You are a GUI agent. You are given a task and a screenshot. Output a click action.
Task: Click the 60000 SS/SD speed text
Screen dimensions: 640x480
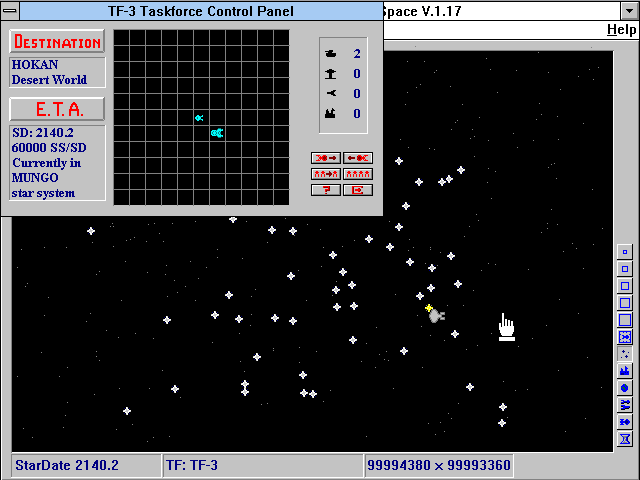(x=49, y=148)
